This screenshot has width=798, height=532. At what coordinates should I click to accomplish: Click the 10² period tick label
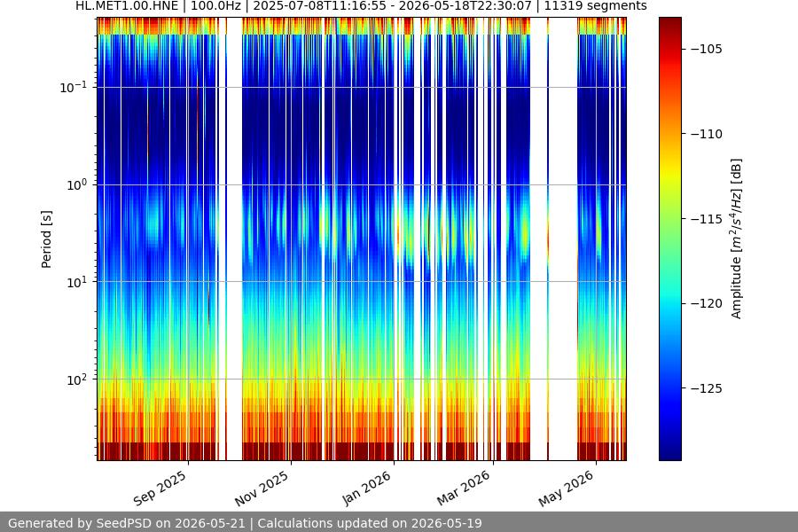coord(77,379)
